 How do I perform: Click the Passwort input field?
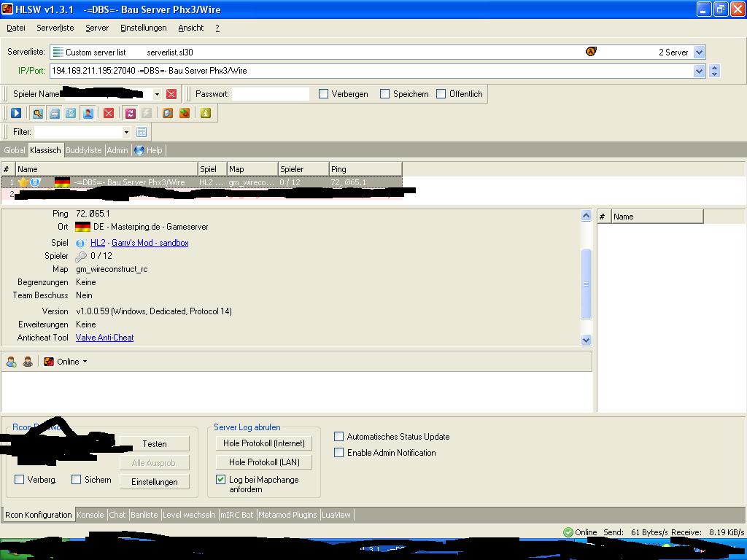point(271,94)
